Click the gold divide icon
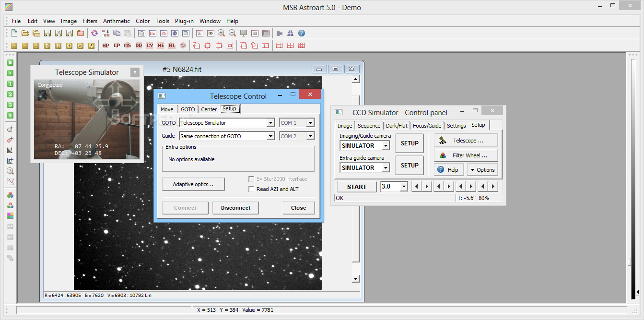 point(36,46)
